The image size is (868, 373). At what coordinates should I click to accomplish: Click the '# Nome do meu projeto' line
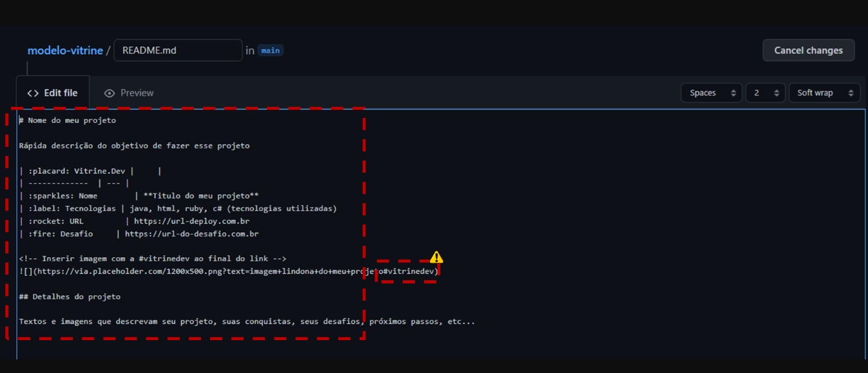click(x=68, y=120)
